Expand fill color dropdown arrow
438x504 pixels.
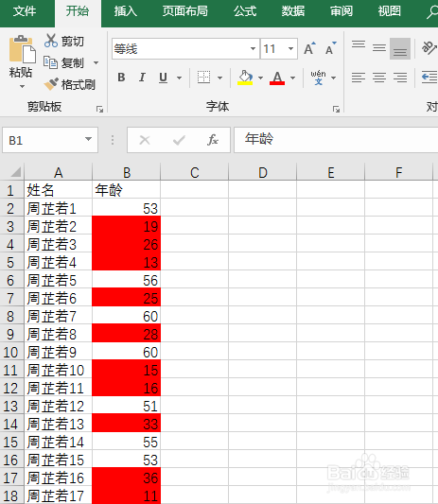[260, 78]
